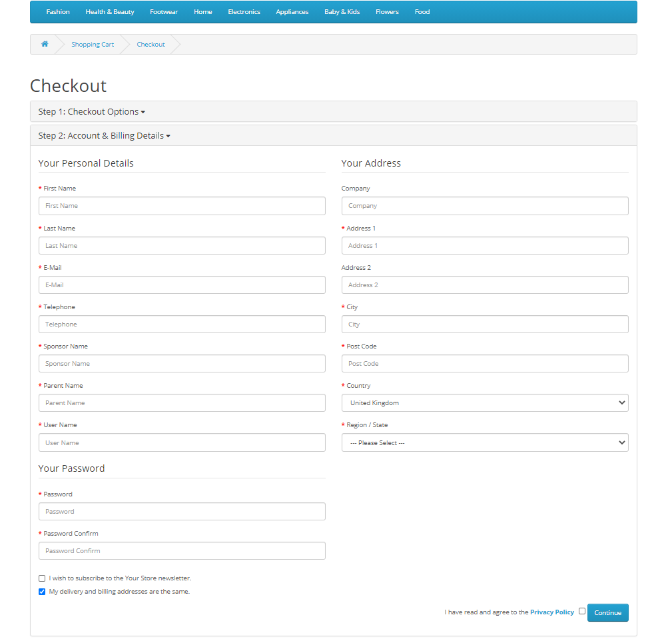The width and height of the screenshot is (672, 639).
Task: Open the Fashion category menu
Action: point(58,11)
